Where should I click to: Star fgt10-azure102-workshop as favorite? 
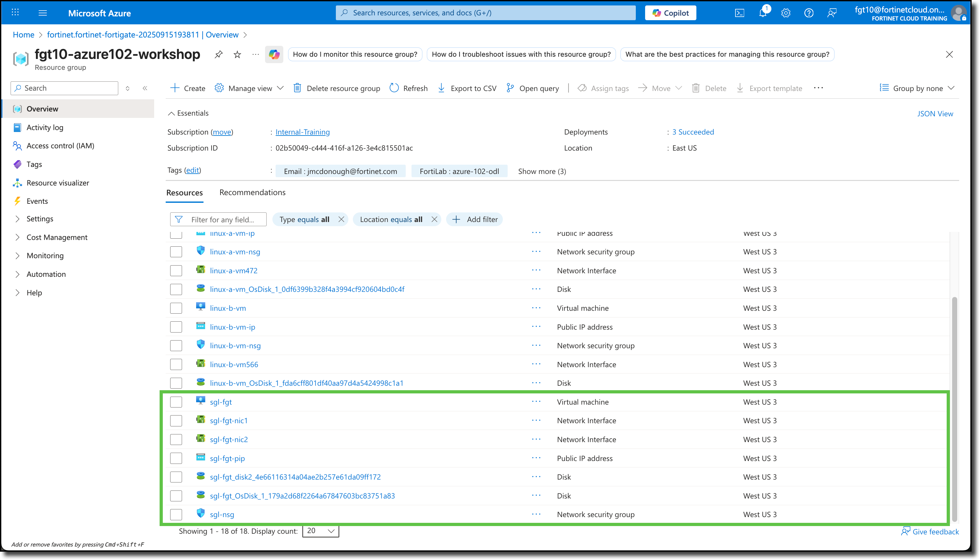click(237, 54)
